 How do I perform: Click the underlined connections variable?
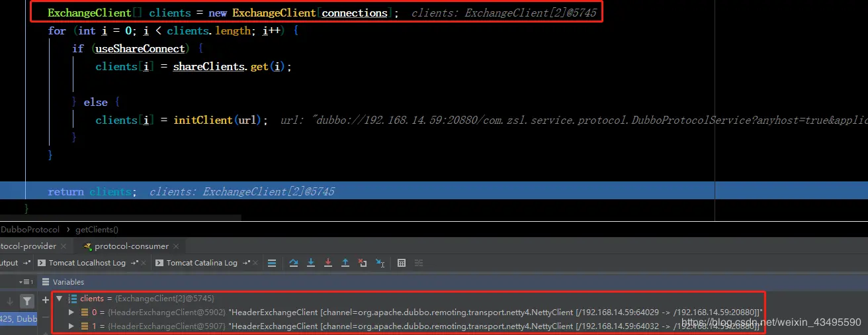point(355,13)
